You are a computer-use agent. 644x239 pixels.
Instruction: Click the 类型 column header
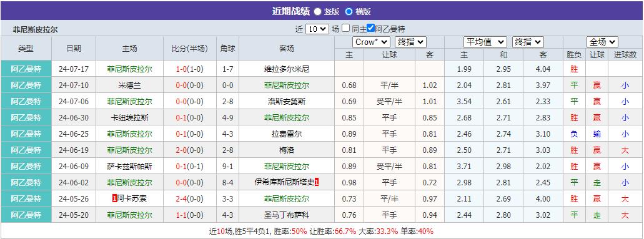26,49
